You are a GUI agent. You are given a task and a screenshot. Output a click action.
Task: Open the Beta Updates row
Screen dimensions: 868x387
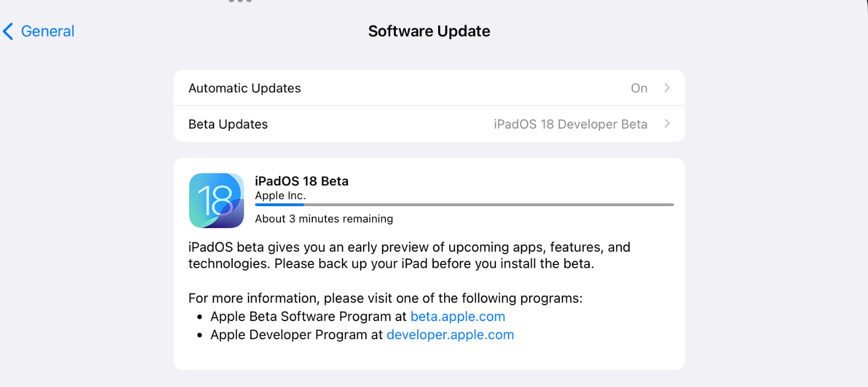click(x=429, y=124)
